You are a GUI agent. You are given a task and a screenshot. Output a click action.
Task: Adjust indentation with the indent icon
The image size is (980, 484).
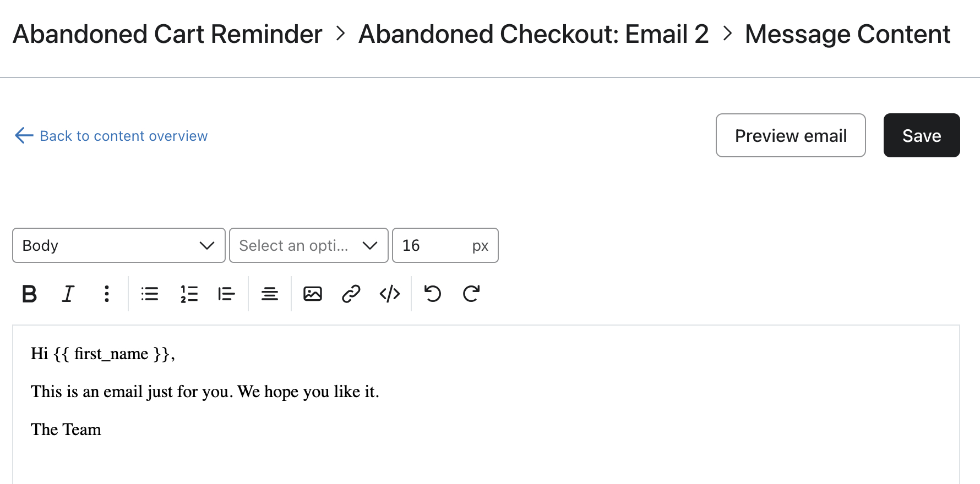pos(227,294)
